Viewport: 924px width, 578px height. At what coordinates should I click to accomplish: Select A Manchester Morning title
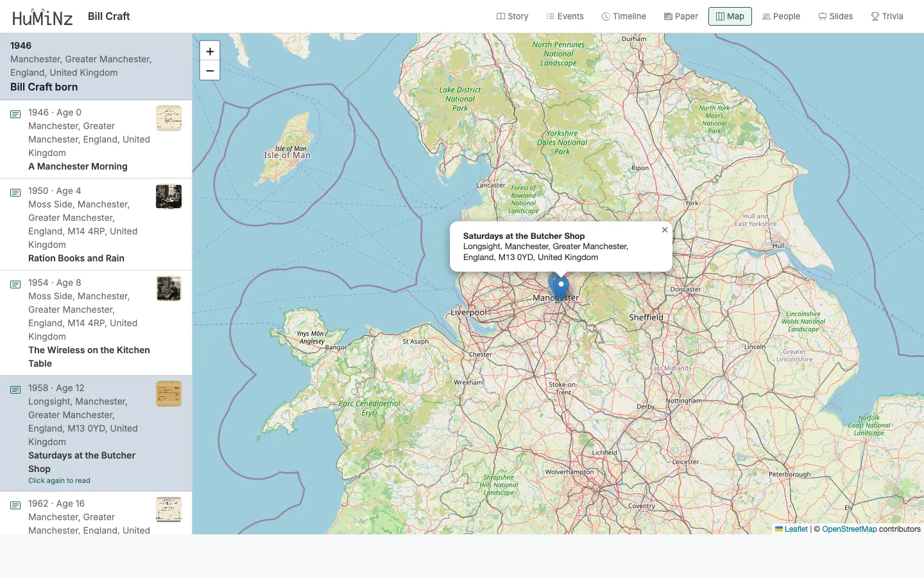click(x=78, y=166)
